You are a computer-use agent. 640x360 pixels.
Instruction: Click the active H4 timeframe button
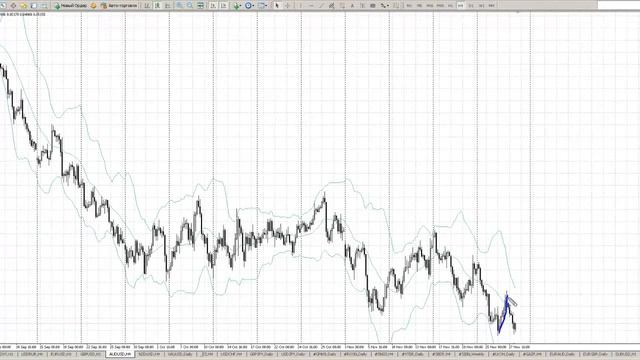tap(460, 6)
